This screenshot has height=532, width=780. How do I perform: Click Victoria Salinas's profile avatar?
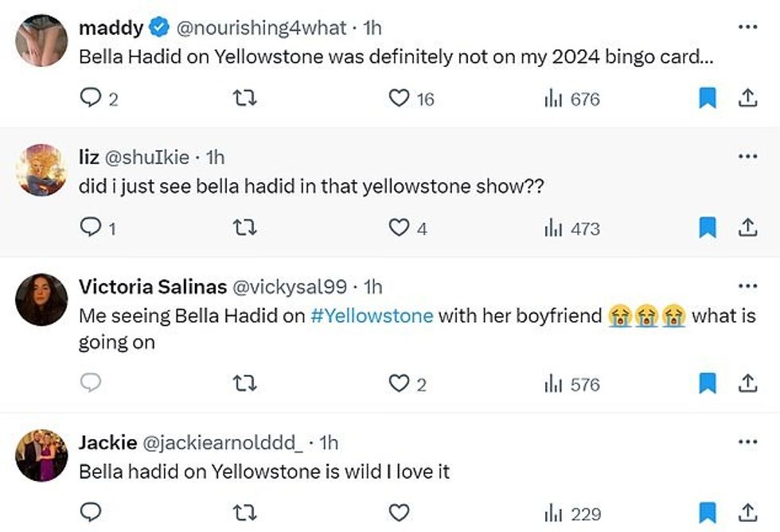[41, 300]
